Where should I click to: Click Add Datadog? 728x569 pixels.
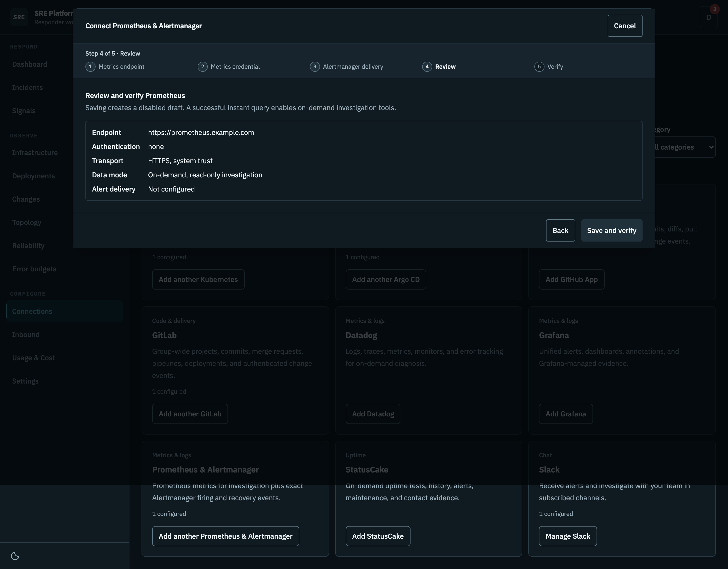click(x=373, y=414)
